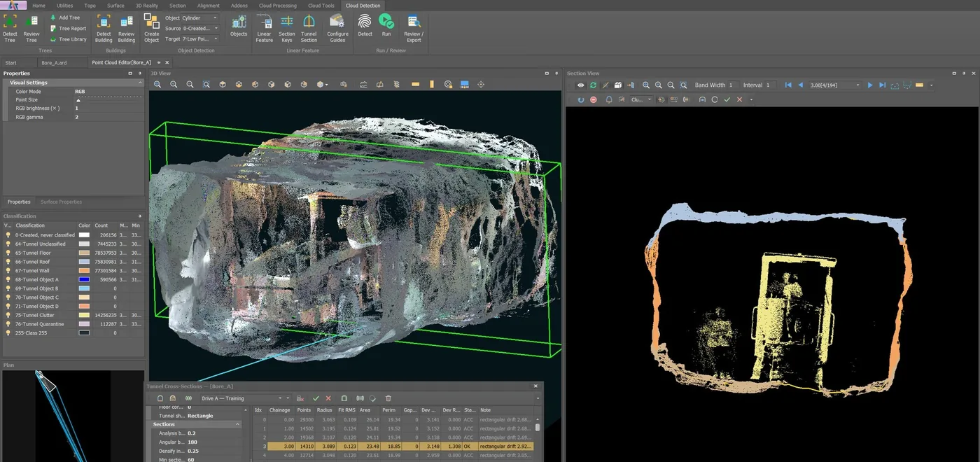980x462 pixels.
Task: Toggle visibility bulb for 67-Tunnel Wall
Action: 8,271
